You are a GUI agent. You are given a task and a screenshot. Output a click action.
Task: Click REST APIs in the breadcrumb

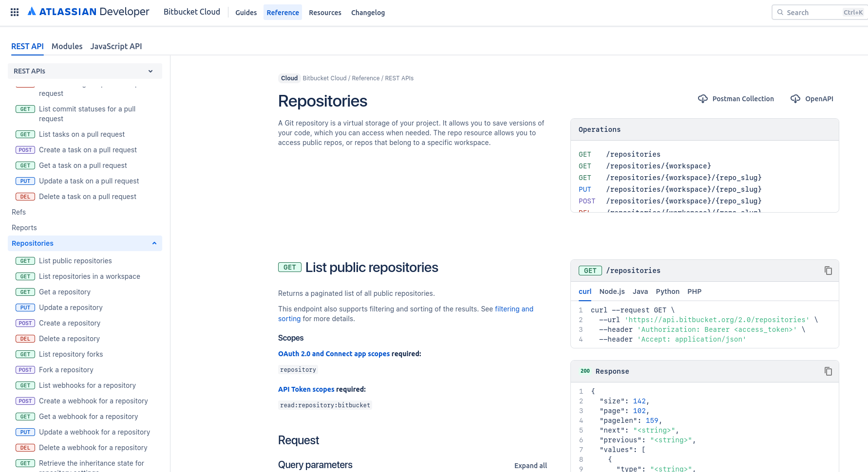[399, 78]
